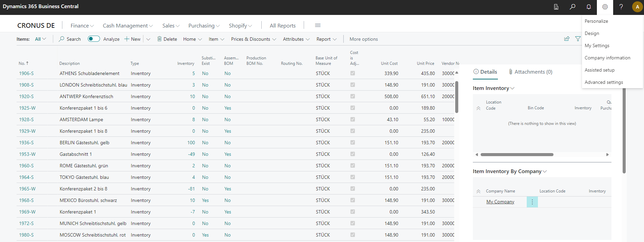The height and width of the screenshot is (242, 644).
Task: Choose Personalize from settings menu
Action: (x=596, y=21)
